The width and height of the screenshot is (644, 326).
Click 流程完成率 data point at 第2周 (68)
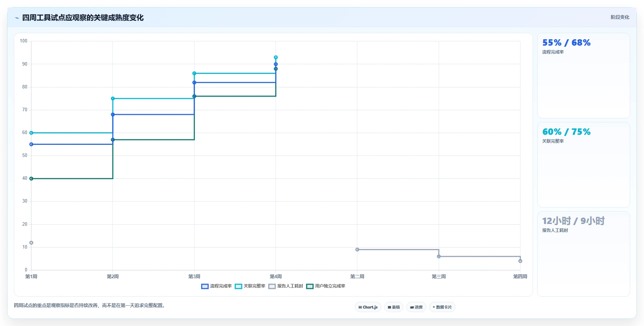113,114
